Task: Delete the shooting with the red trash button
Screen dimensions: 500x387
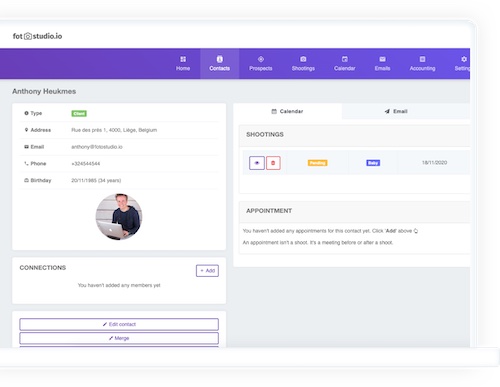Action: pyautogui.click(x=273, y=163)
